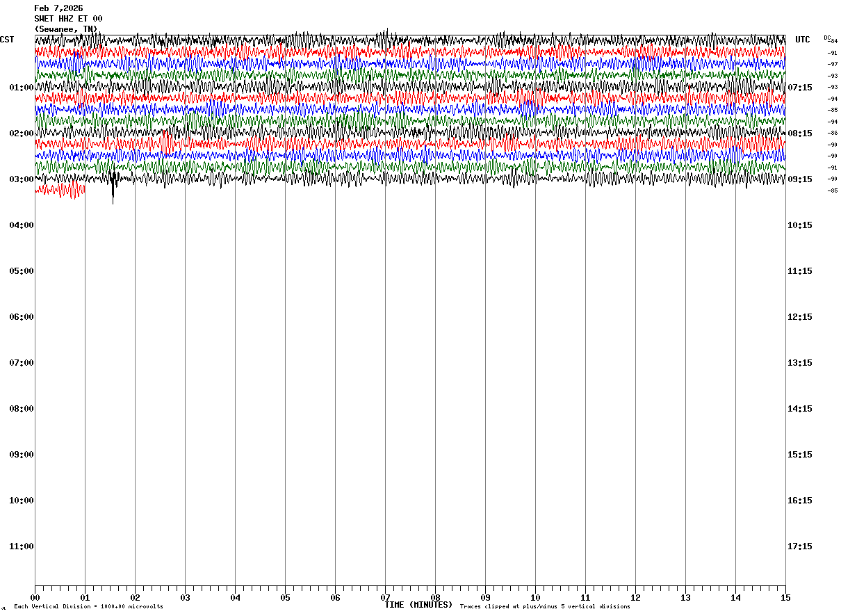The width and height of the screenshot is (841, 616).
Task: Click the UTC time label '17:15'
Action: click(x=800, y=546)
